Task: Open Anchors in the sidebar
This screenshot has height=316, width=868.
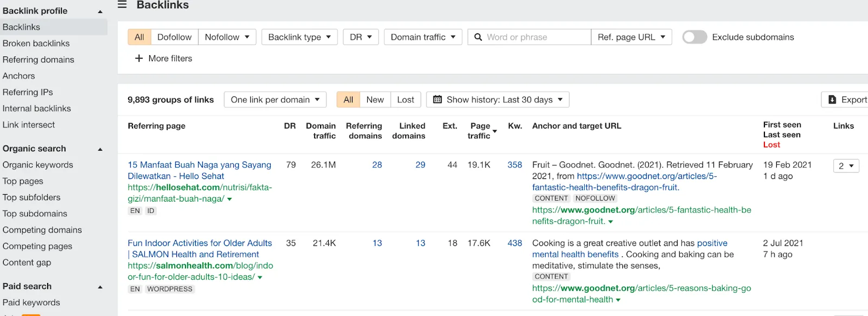Action: pyautogui.click(x=18, y=76)
